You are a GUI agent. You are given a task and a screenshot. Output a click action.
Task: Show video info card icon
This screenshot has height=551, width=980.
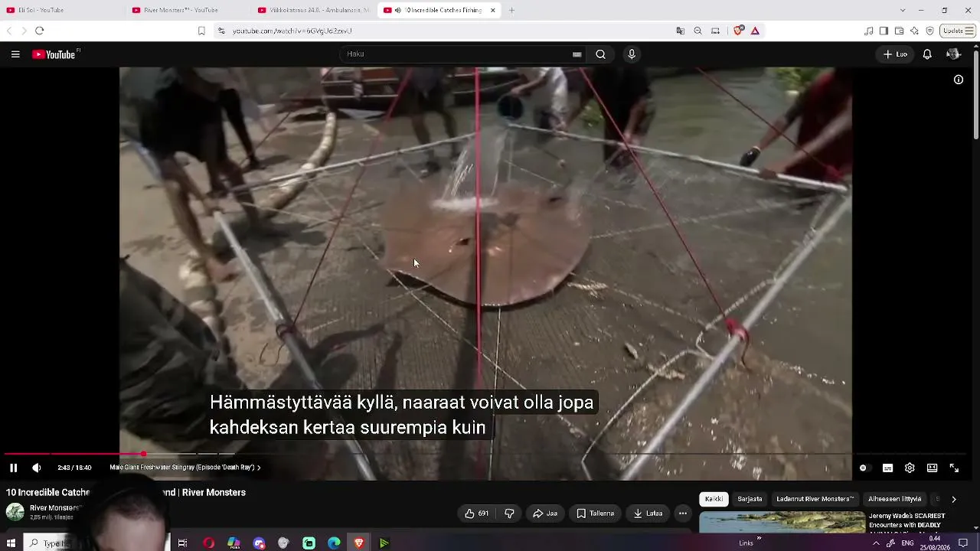click(x=959, y=80)
